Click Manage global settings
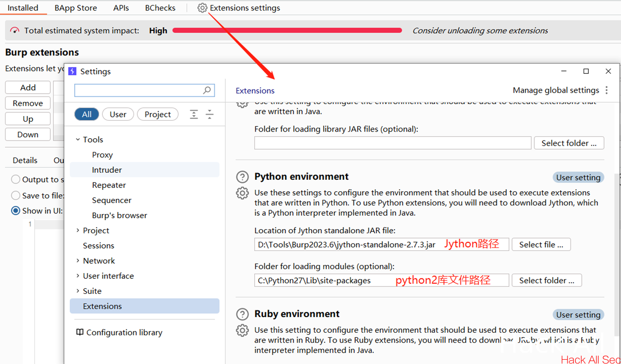621x364 pixels. click(556, 90)
